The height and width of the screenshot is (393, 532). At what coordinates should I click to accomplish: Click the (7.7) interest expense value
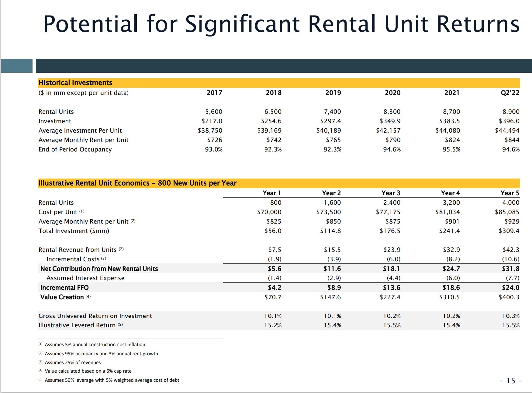pos(513,278)
